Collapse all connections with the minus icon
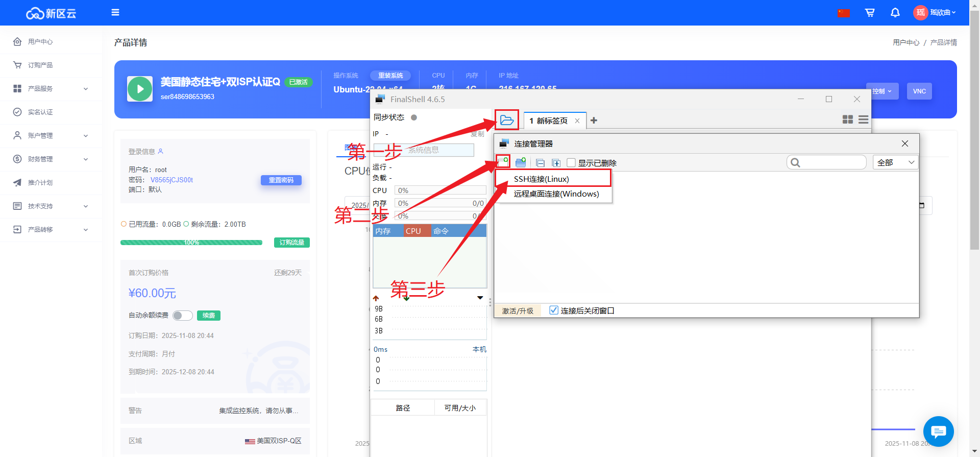Viewport: 980px width, 457px height. 540,163
